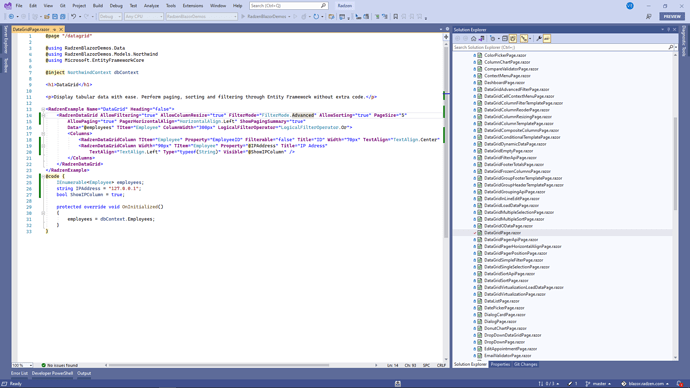Start debugging RadzenBlazorDemos with play button

243,17
